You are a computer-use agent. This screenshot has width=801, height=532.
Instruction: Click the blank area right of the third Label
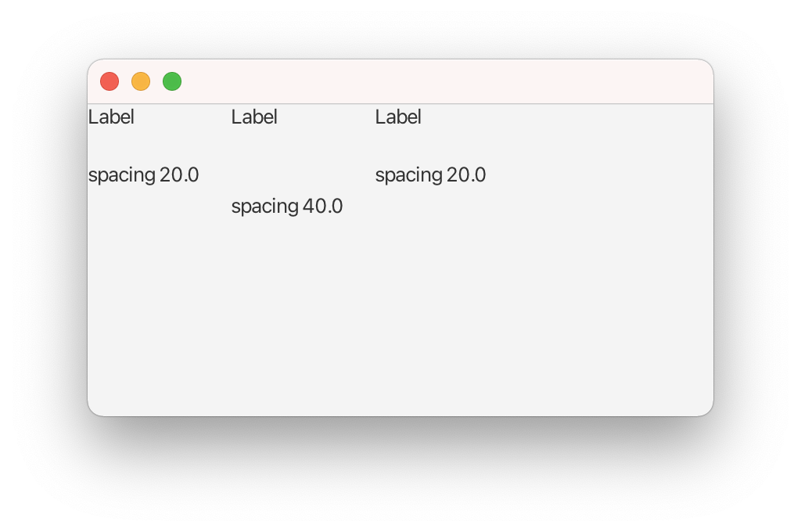[563, 117]
